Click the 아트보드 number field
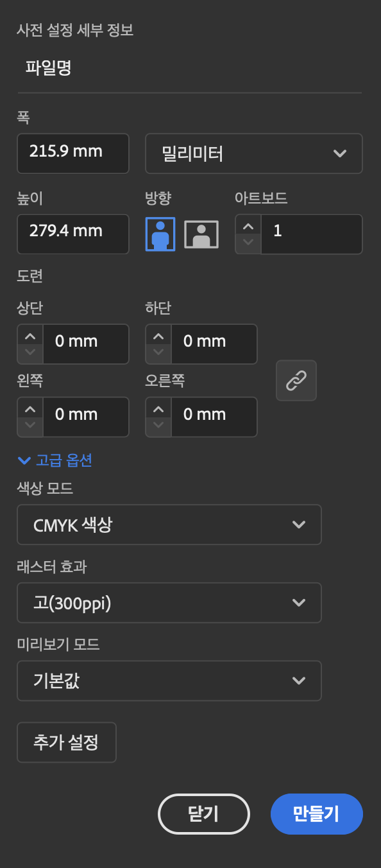Screen dimensions: 381x868 311,234
